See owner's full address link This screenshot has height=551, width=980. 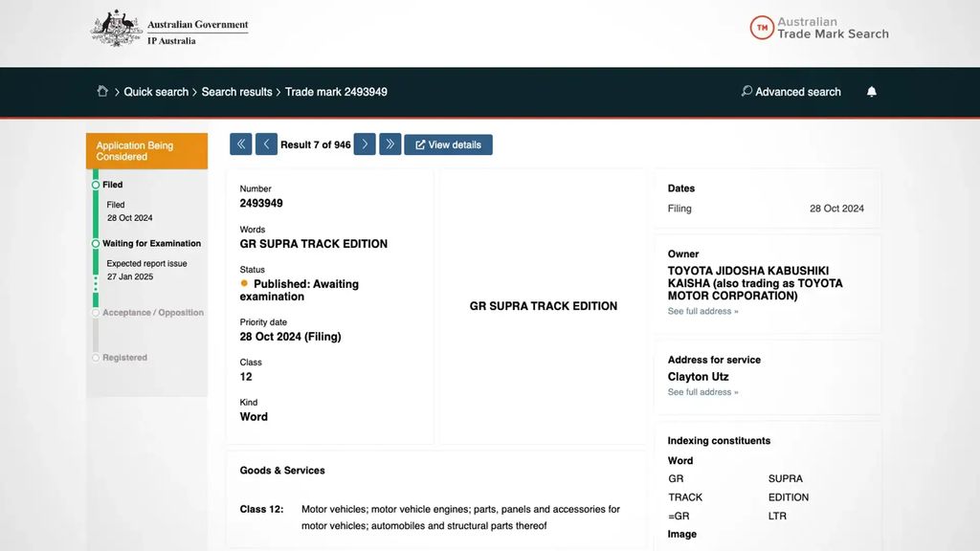point(702,311)
